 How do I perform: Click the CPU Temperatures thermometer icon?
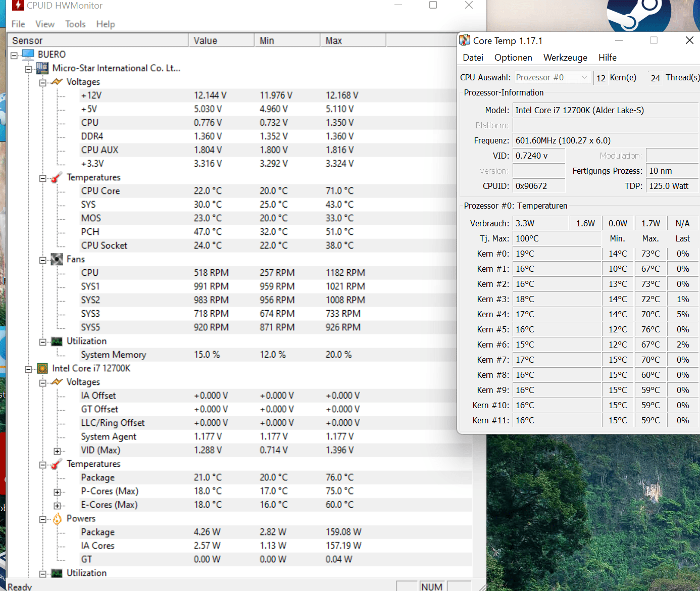57,464
